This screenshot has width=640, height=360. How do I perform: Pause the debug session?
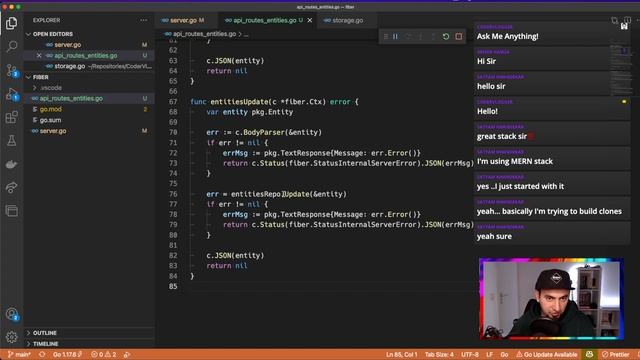click(x=396, y=37)
